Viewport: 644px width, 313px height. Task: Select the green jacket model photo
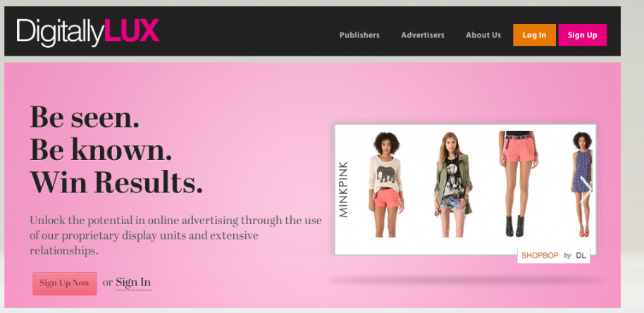tap(452, 185)
